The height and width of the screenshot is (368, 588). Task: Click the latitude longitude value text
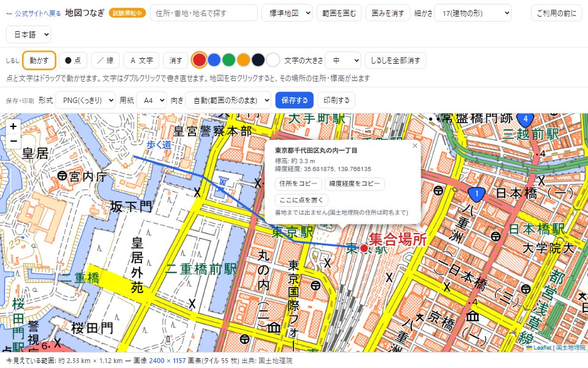[337, 169]
